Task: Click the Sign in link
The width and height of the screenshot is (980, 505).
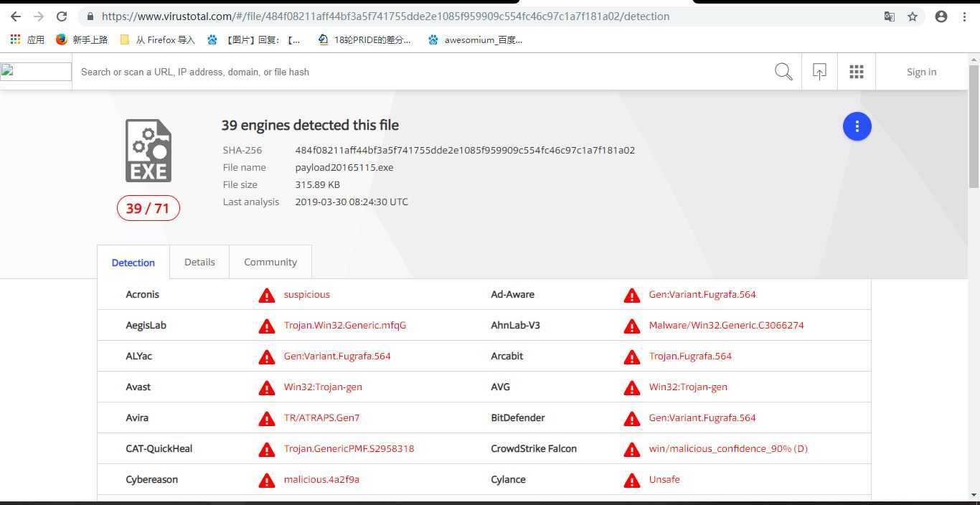Action: tap(921, 72)
